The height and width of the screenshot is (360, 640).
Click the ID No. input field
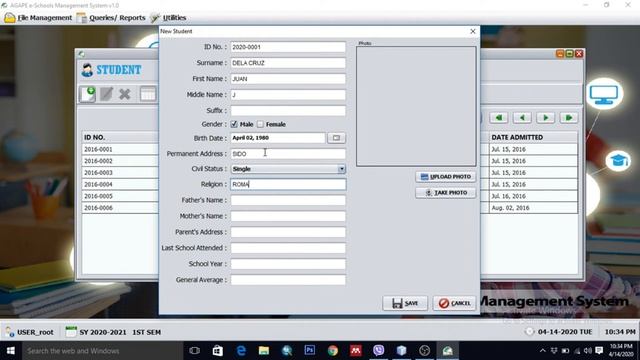[x=288, y=47]
